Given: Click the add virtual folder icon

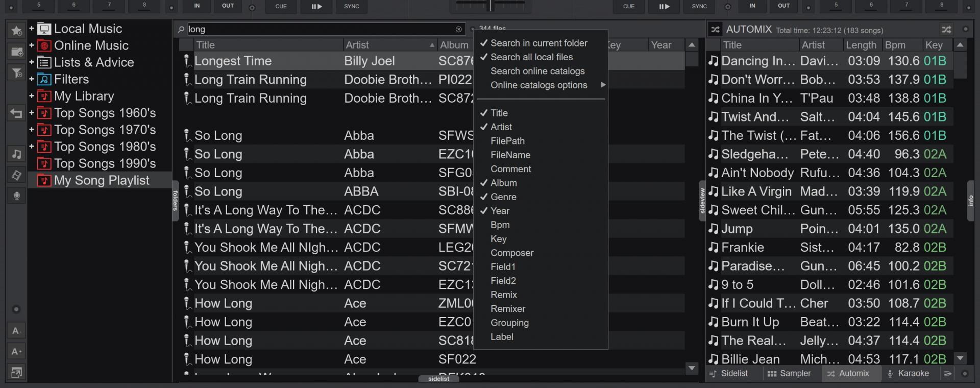Looking at the screenshot, I should click(x=16, y=52).
